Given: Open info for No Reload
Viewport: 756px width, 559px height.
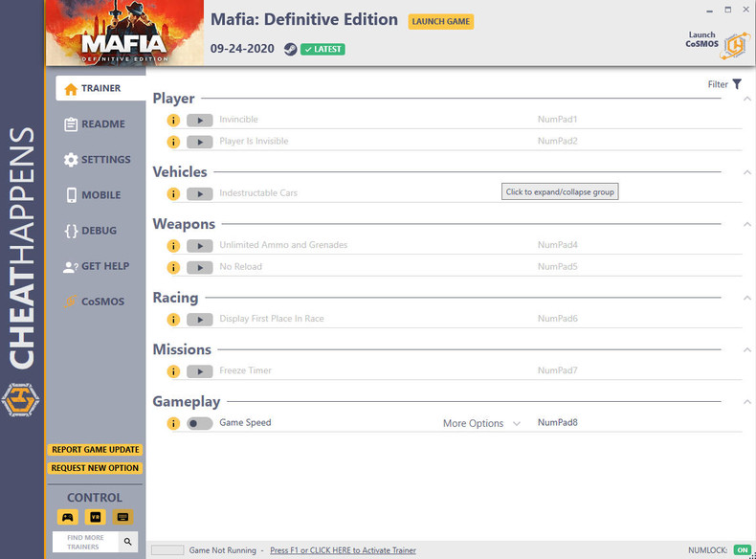Looking at the screenshot, I should pyautogui.click(x=173, y=268).
